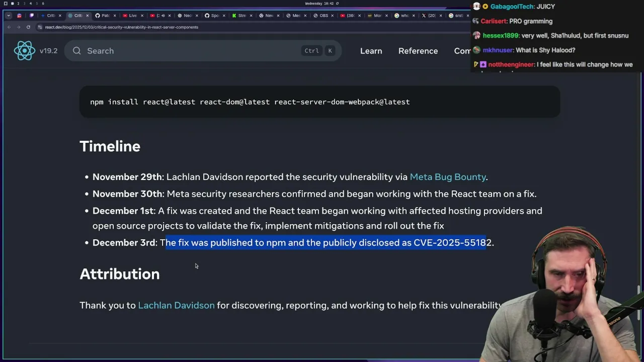Image resolution: width=644 pixels, height=362 pixels.
Task: Click the browser back arrow
Action: pyautogui.click(x=9, y=27)
